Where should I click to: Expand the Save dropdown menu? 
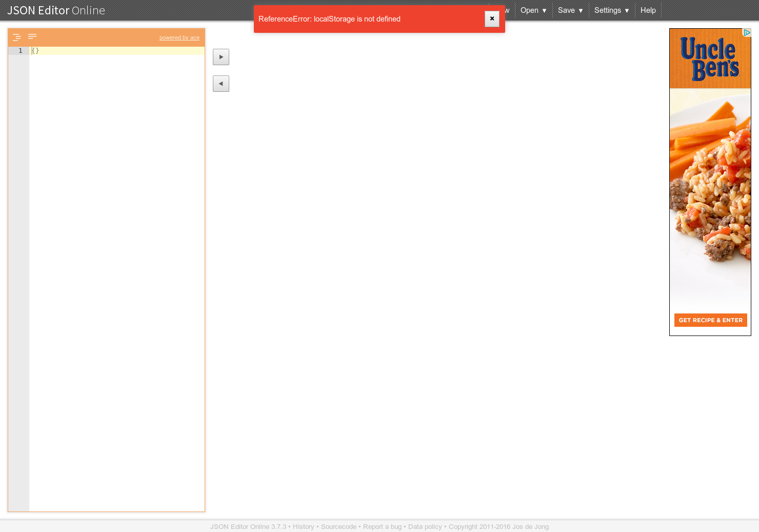(569, 10)
